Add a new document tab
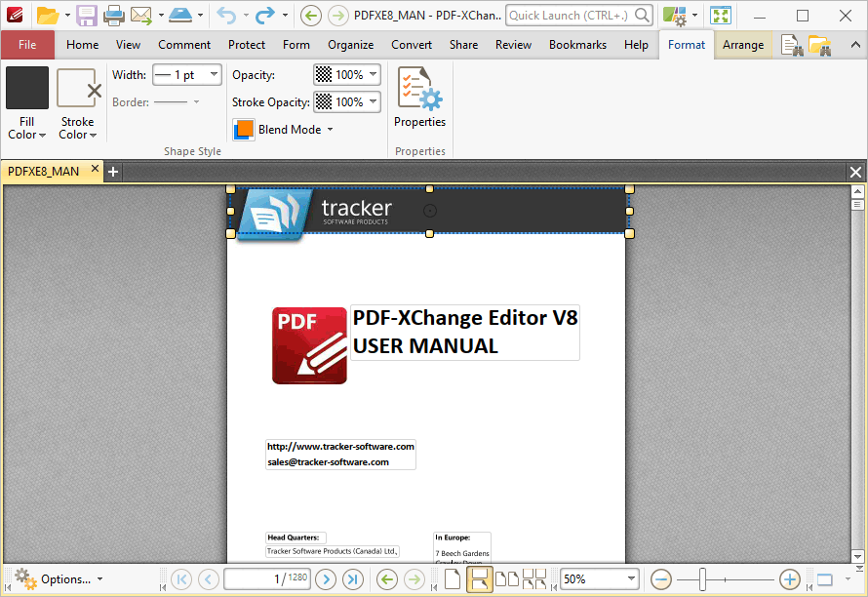 coord(113,172)
